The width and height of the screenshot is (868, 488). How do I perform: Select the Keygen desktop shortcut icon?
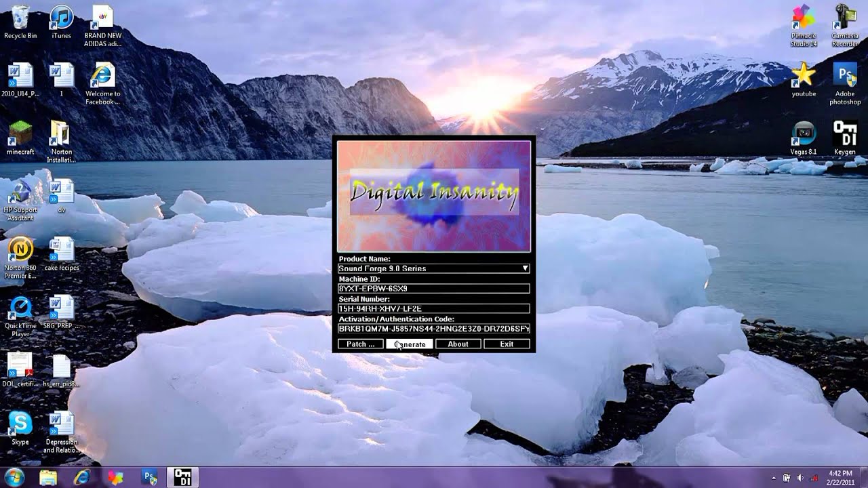pos(845,138)
